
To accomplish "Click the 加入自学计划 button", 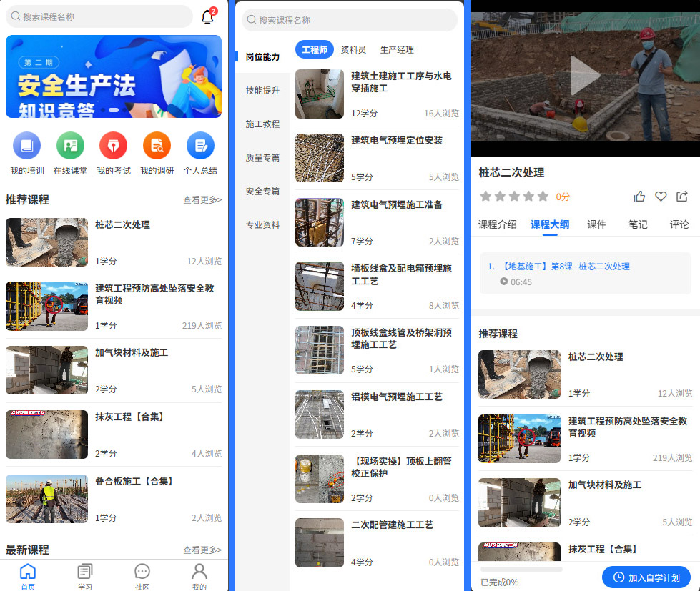I will point(646,577).
